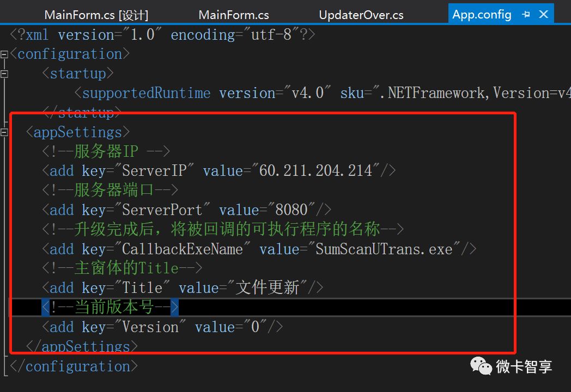Place cursor in ServerIP value 60.211.204.214
Image resolution: width=571 pixels, height=392 pixels.
[315, 171]
